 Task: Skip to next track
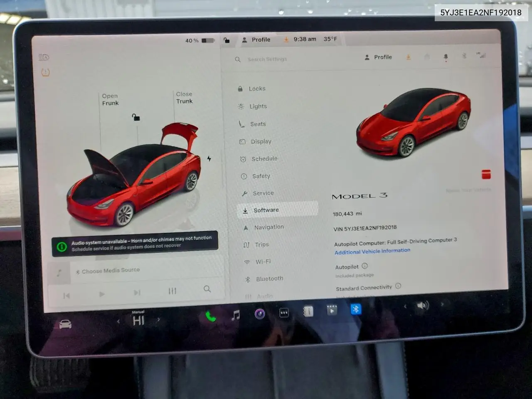tap(137, 293)
